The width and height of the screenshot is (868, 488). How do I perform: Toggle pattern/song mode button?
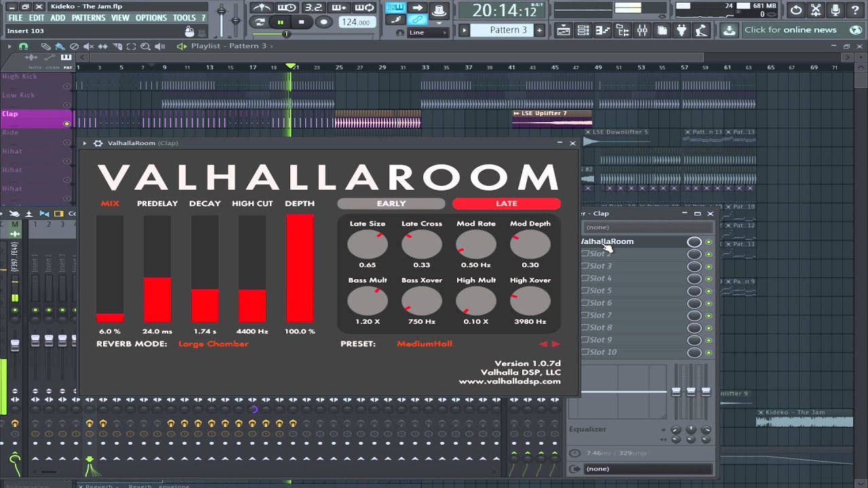[260, 22]
